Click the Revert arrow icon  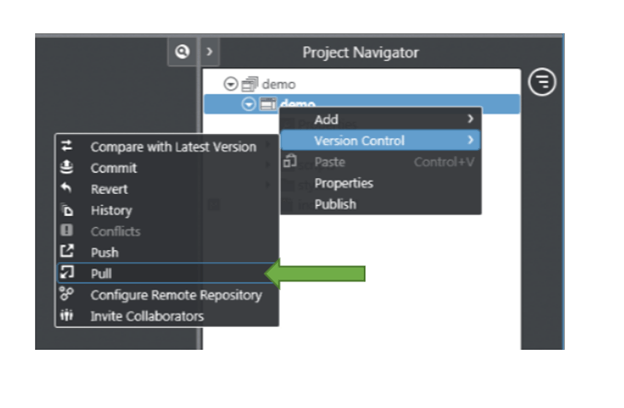67,189
